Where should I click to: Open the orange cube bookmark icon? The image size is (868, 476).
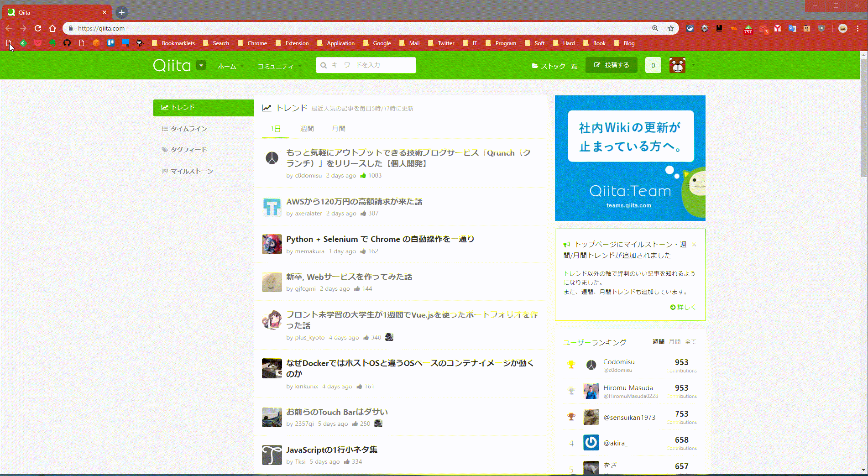(96, 43)
